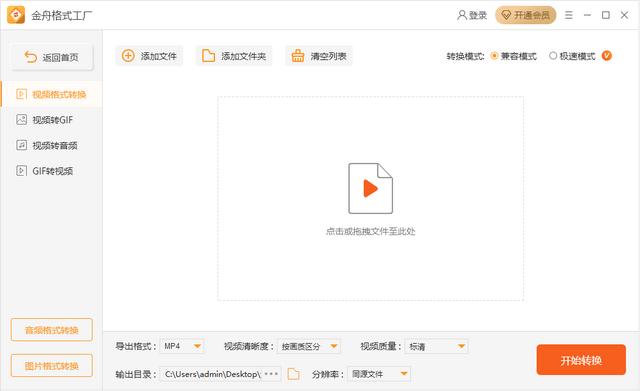Maximize the 金舟格式工厂 window
This screenshot has width=640, height=391.
coord(606,15)
